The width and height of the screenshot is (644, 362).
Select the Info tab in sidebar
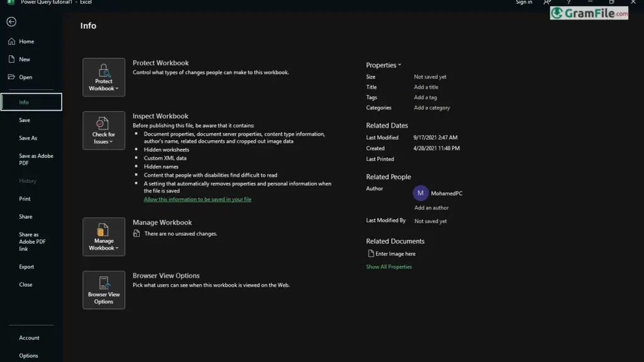pyautogui.click(x=31, y=102)
